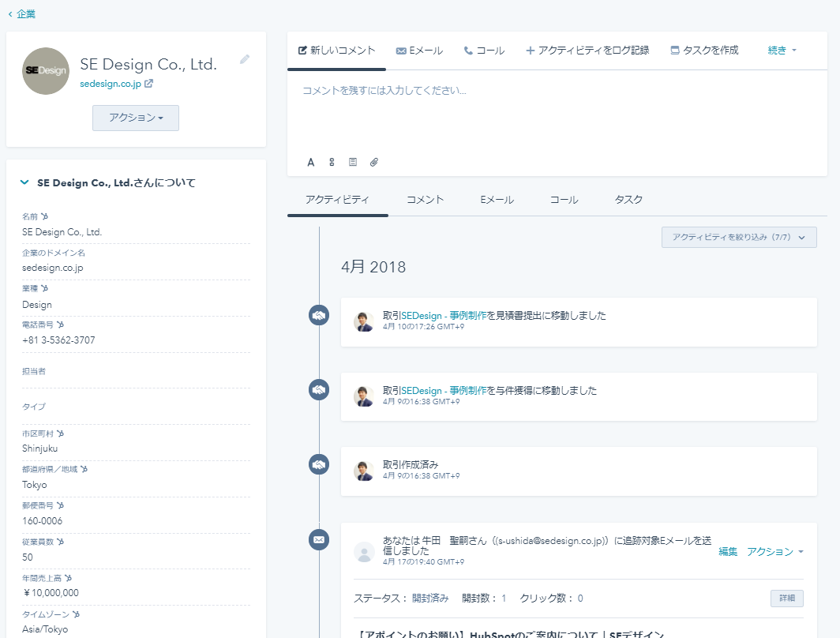
Task: Click the HubSpot sprocket icon next to 名前
Action: 44,216
